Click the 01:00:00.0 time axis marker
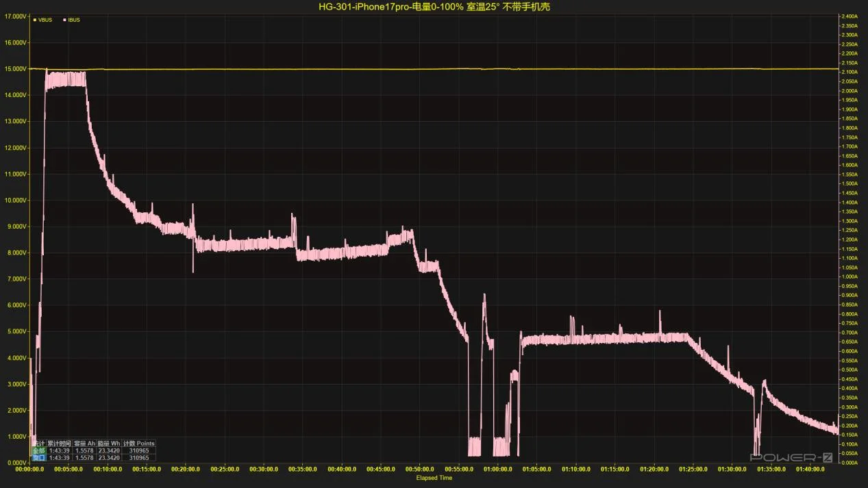Viewport: 868px width, 488px height. click(x=497, y=470)
